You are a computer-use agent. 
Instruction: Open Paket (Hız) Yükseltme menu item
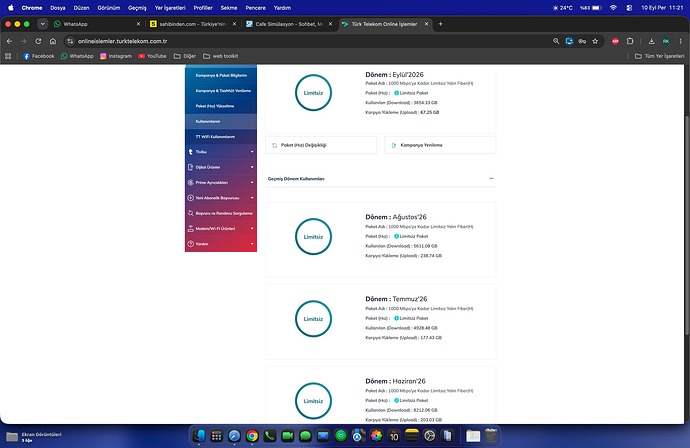click(x=221, y=106)
